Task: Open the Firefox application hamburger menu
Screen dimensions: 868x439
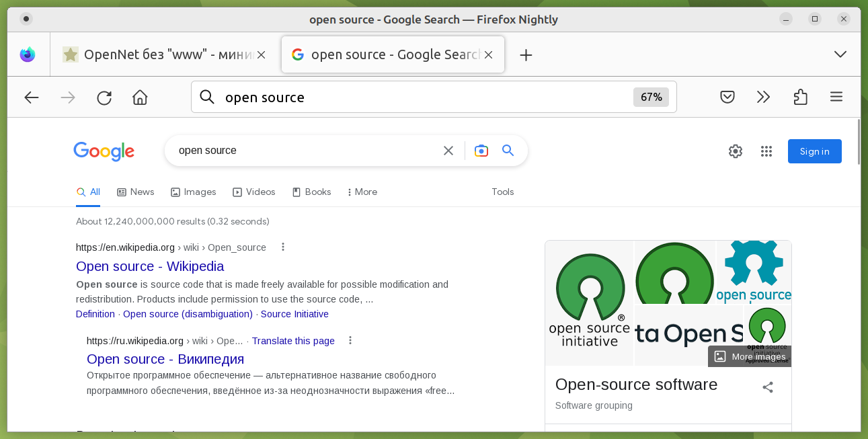Action: click(x=836, y=97)
